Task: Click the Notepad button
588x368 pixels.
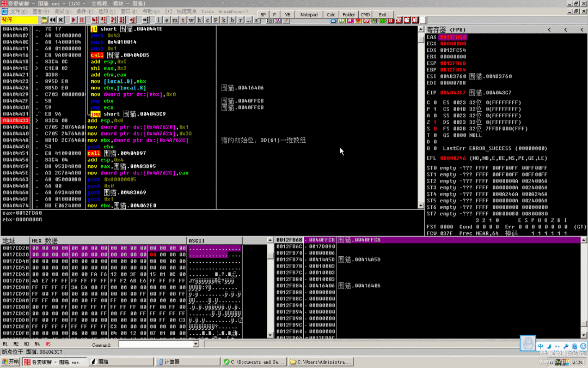Action: click(x=309, y=15)
